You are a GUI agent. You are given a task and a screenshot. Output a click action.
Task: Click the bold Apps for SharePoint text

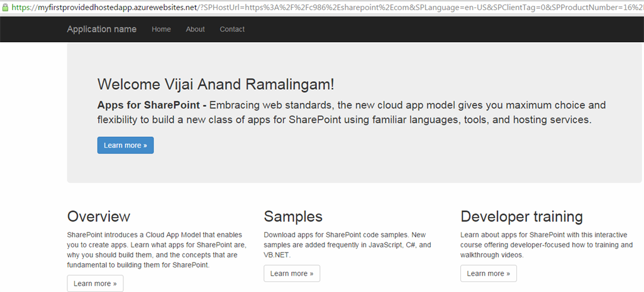pyautogui.click(x=148, y=105)
